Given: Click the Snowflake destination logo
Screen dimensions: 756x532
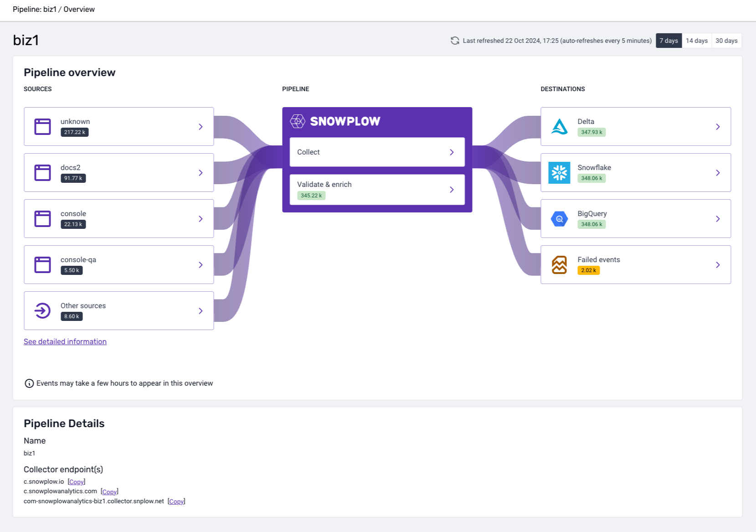Looking at the screenshot, I should (560, 173).
